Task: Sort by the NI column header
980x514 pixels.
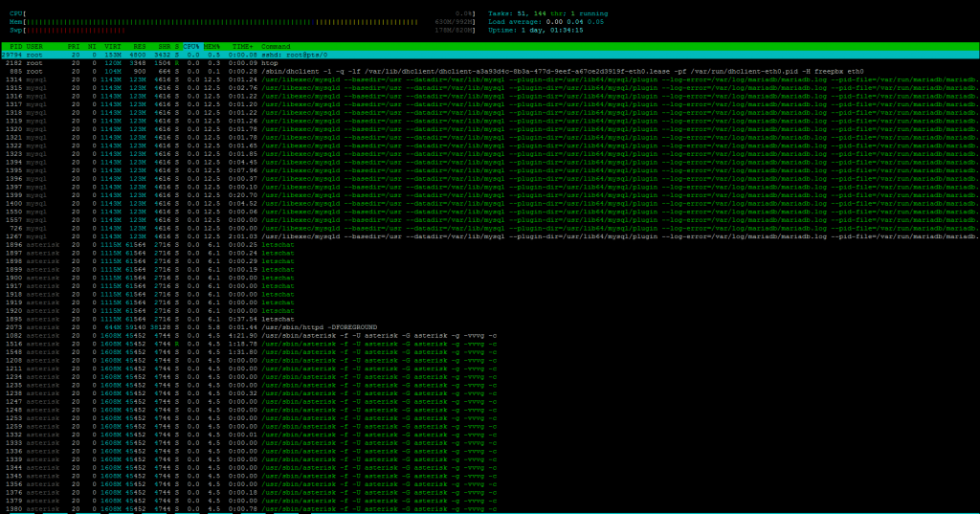Action: pyautogui.click(x=92, y=47)
